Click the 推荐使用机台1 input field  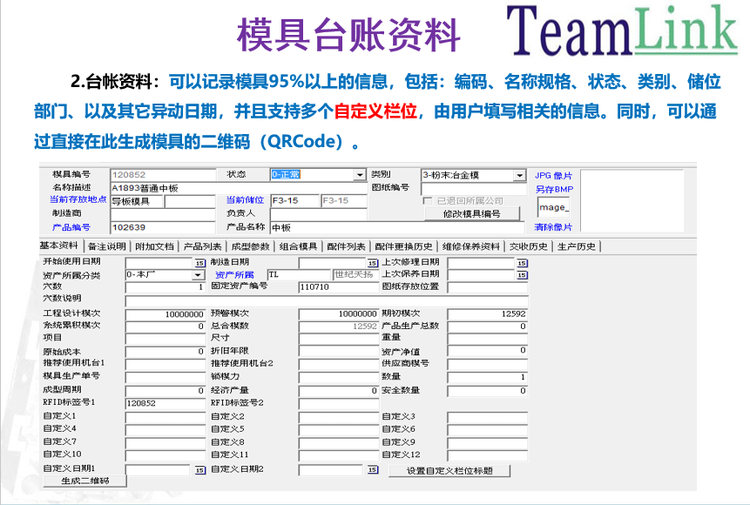(x=165, y=364)
